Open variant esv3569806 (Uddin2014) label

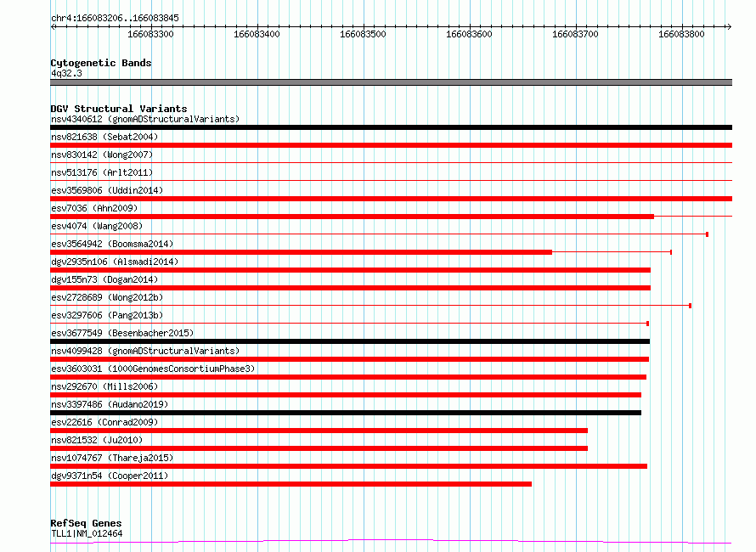click(x=107, y=190)
